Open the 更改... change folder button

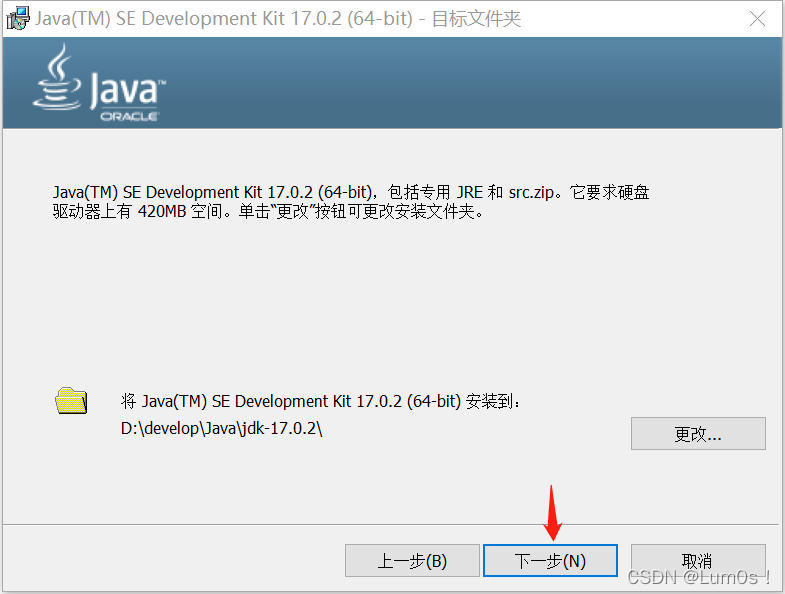(x=698, y=433)
